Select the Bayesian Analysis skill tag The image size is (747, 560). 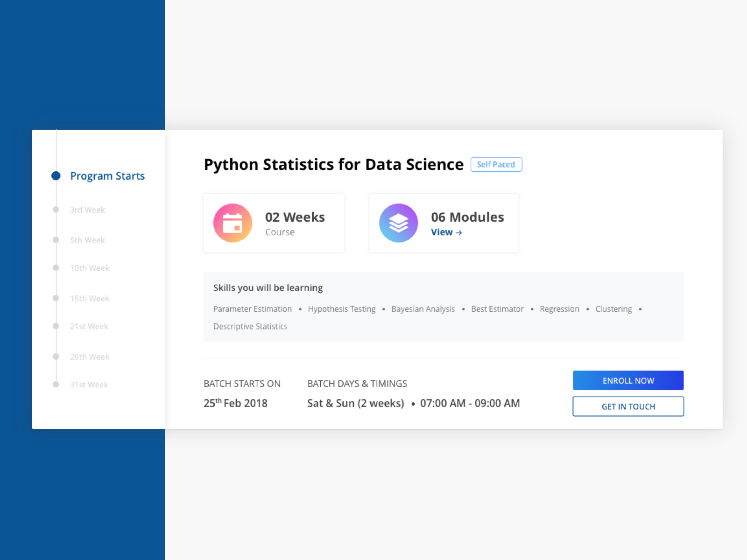point(423,308)
